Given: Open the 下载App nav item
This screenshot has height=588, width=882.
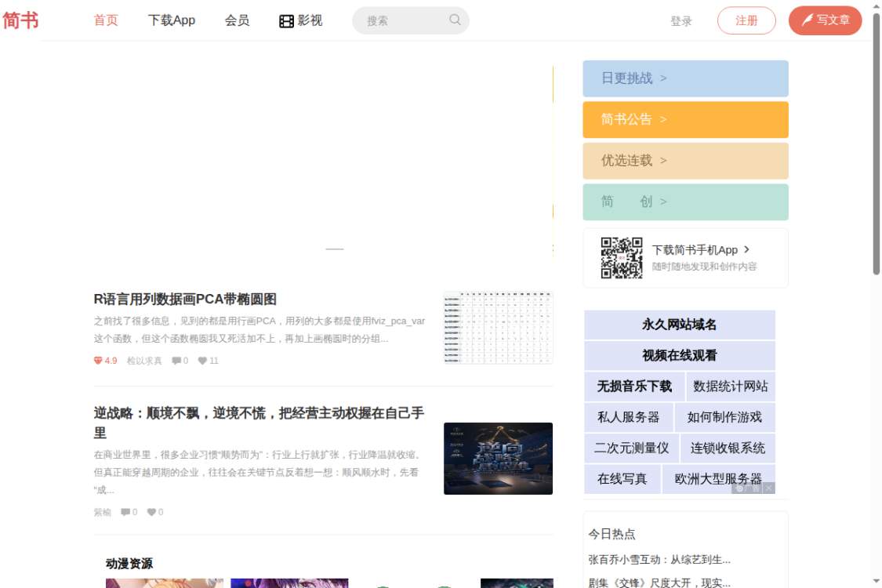Looking at the screenshot, I should coord(171,20).
